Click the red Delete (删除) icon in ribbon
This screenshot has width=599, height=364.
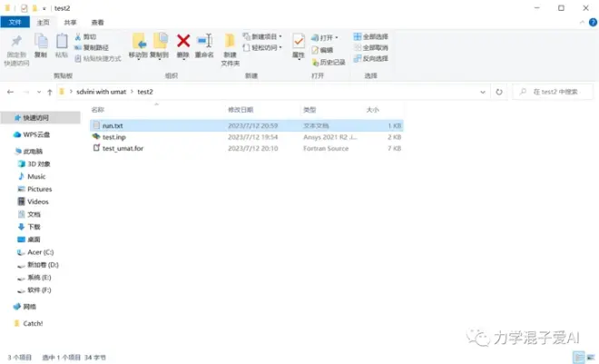183,42
